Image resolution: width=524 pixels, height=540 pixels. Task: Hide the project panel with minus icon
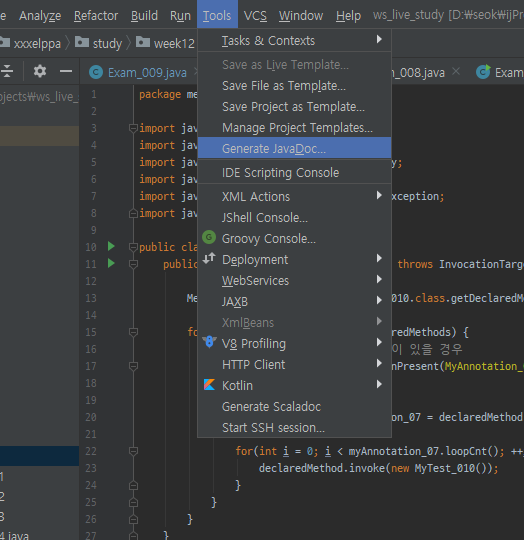click(x=66, y=71)
